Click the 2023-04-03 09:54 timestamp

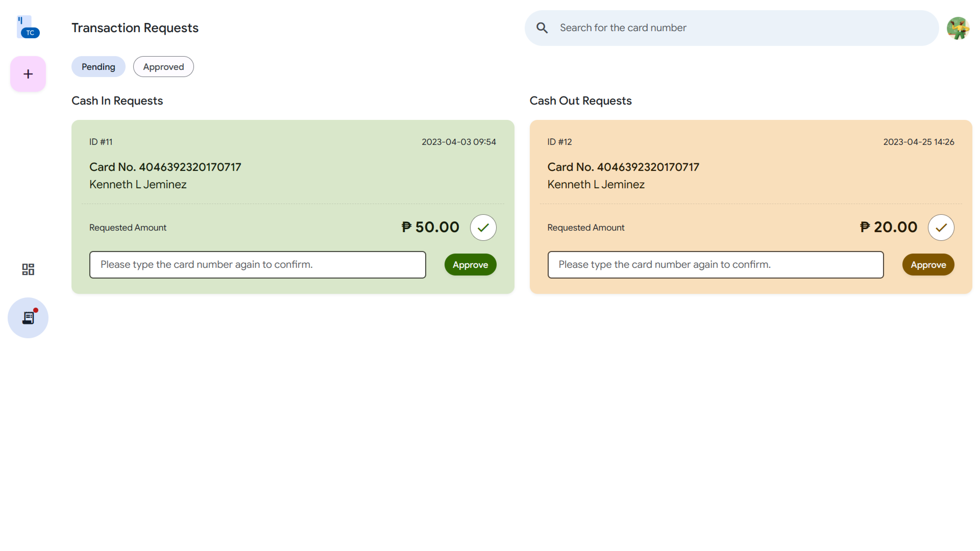[459, 142]
